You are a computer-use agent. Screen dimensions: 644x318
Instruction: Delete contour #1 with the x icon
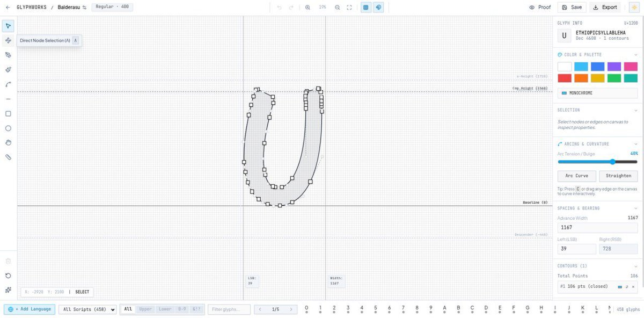tap(633, 287)
